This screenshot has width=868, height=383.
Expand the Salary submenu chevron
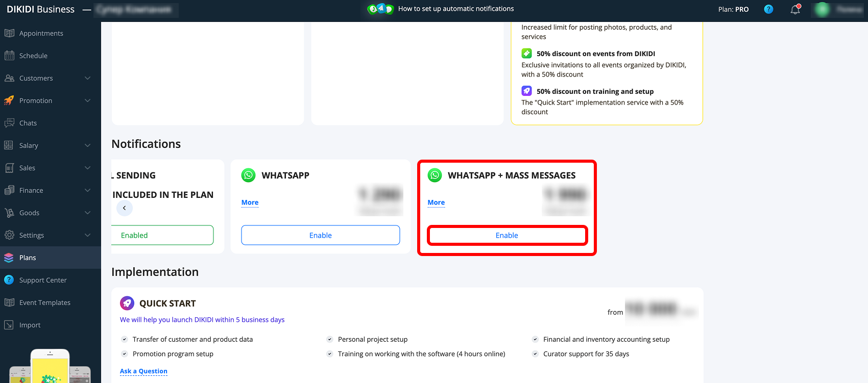pos(87,145)
